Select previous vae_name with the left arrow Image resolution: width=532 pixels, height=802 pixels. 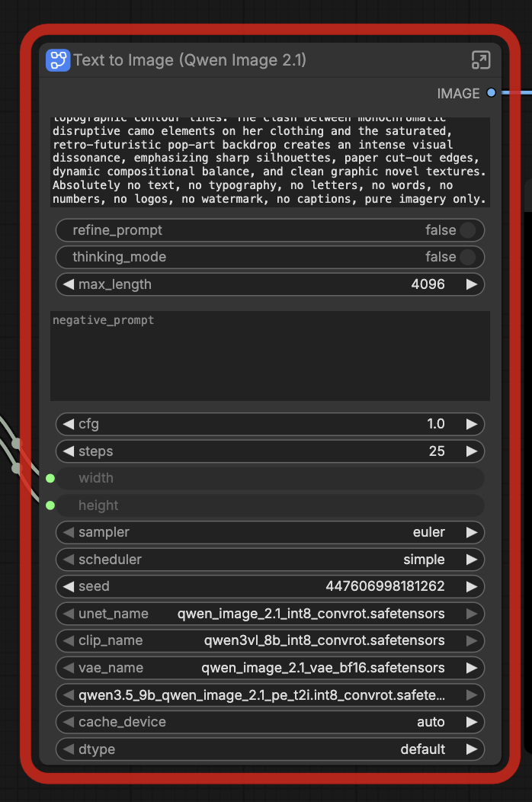click(x=69, y=668)
